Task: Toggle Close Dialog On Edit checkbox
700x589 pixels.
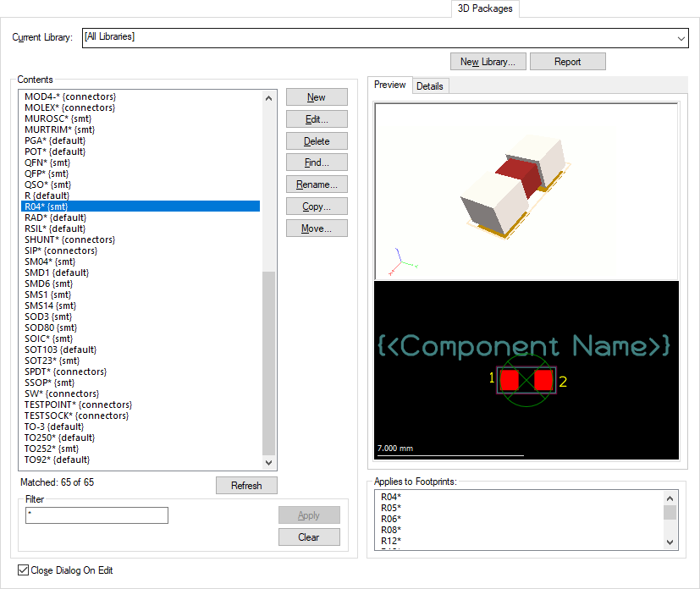Action: [x=24, y=570]
